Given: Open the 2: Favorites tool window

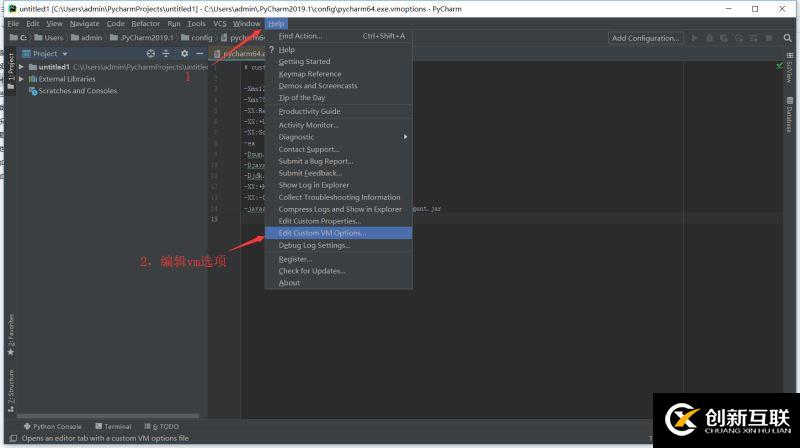Looking at the screenshot, I should [x=11, y=335].
